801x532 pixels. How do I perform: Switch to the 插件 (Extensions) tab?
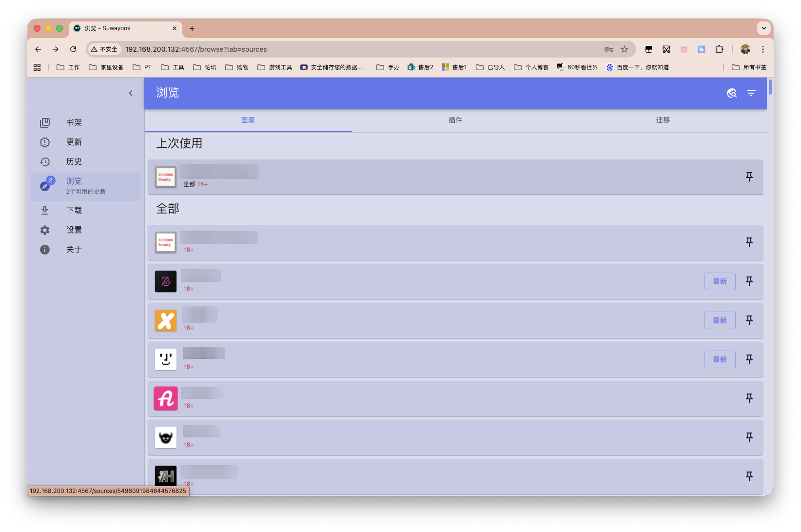tap(455, 120)
